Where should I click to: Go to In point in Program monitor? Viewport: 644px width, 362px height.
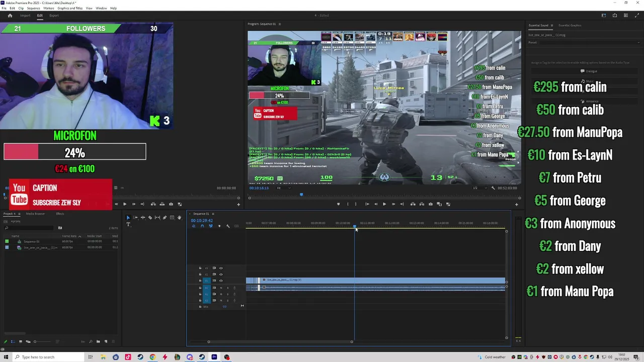(367, 204)
